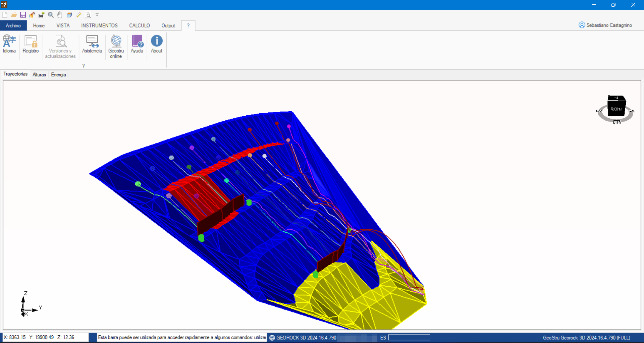
Task: Click the Registro icon
Action: coord(31,44)
